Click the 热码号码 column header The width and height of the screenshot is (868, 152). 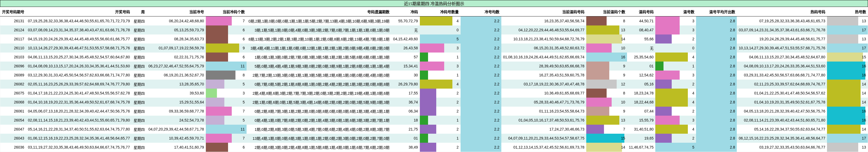tap(818, 12)
